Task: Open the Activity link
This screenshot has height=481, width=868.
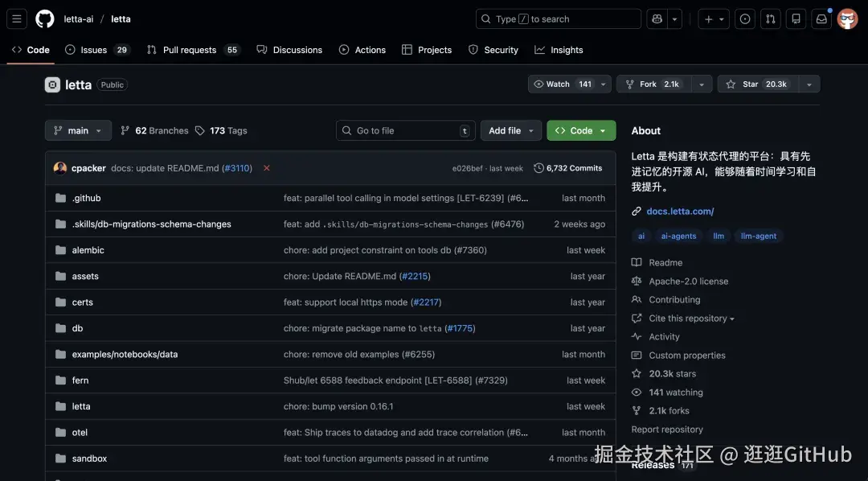Action: [x=664, y=337]
